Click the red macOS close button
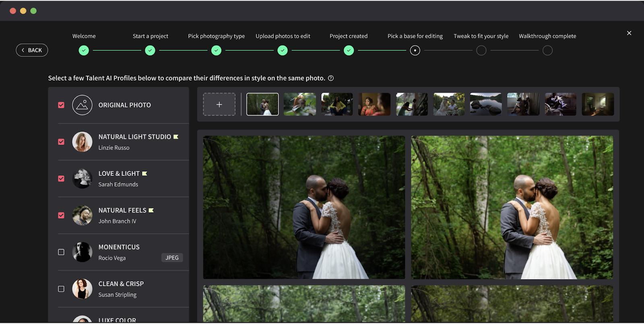 tap(13, 11)
